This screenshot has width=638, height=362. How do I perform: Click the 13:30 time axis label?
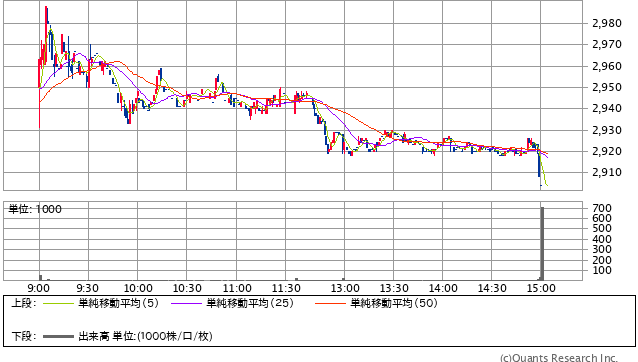tap(394, 288)
